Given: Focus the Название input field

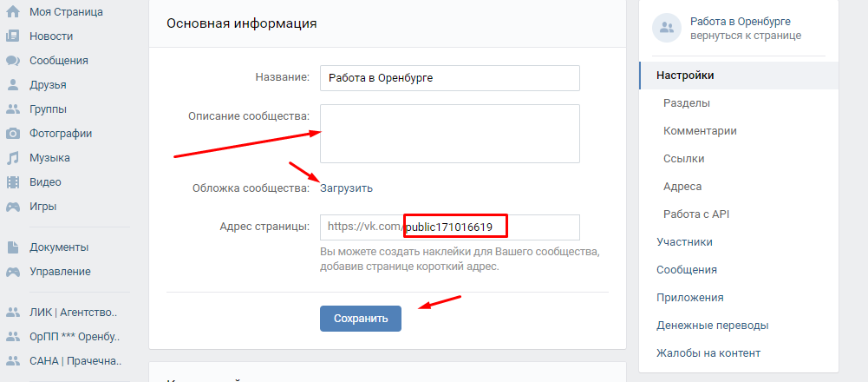Looking at the screenshot, I should (x=449, y=78).
